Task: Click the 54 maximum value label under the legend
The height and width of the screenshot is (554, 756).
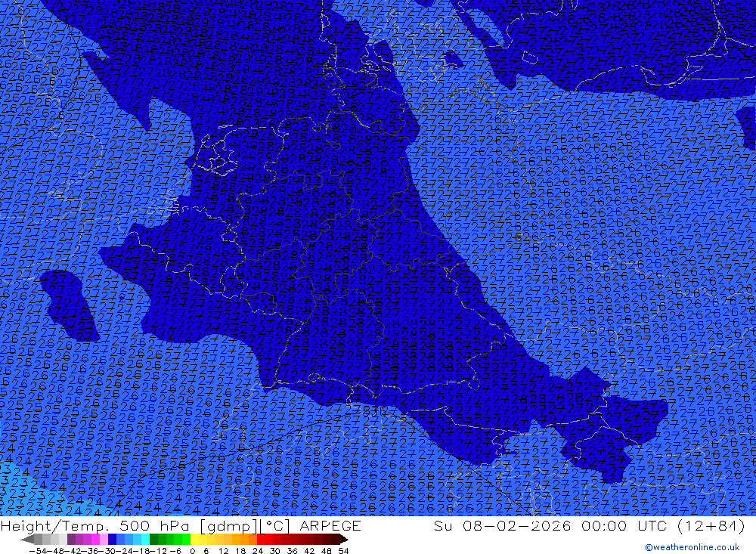Action: [x=343, y=550]
